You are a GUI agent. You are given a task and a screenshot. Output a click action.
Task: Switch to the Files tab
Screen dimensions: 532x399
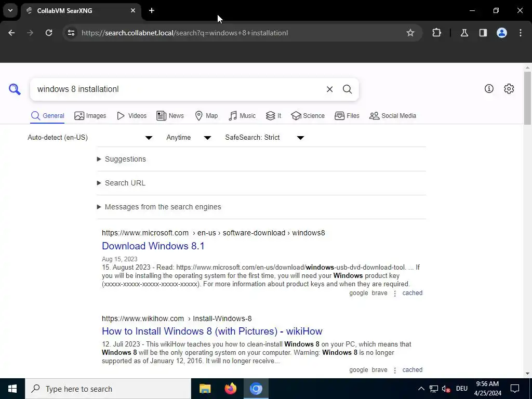(x=347, y=116)
